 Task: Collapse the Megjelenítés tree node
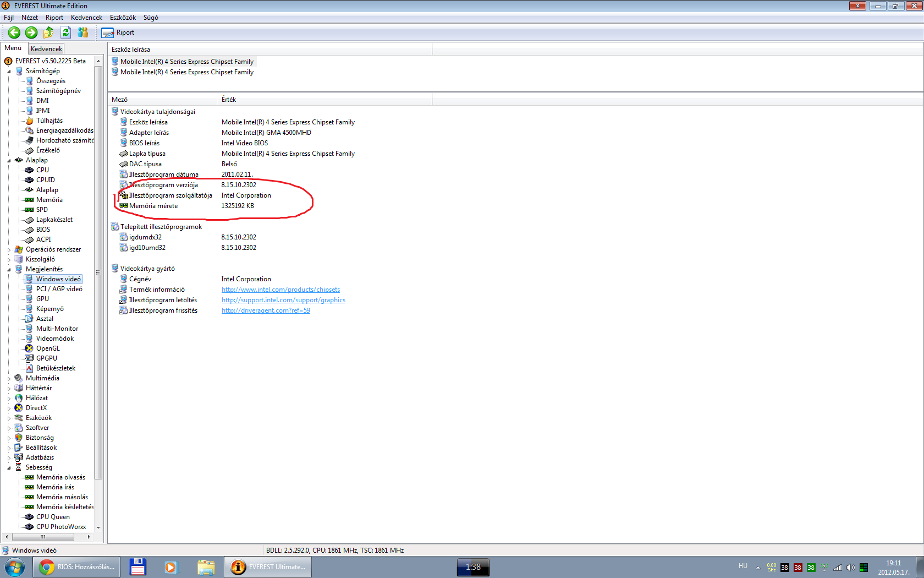click(x=9, y=270)
